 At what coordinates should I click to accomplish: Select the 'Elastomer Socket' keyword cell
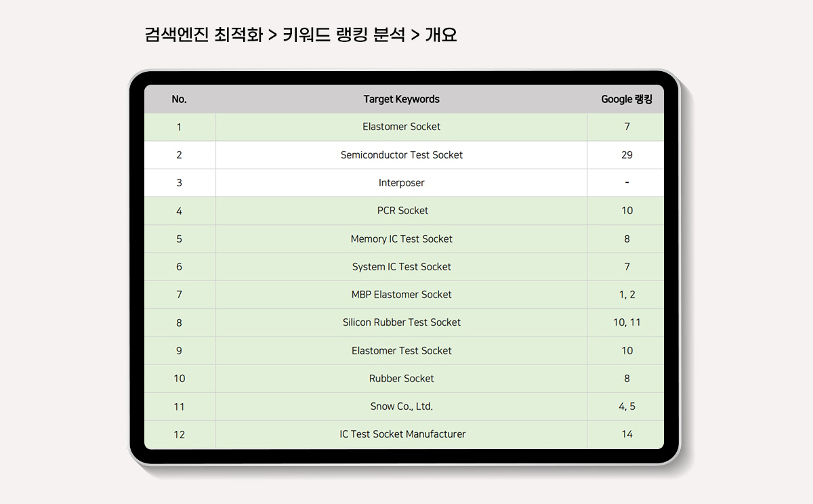click(401, 127)
